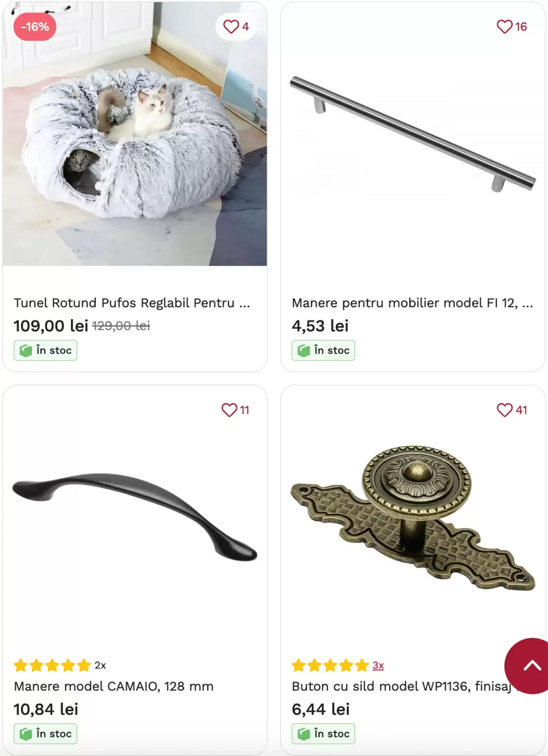Open the Tunel Rotund Pufos Reglabil product title
The width and height of the screenshot is (548, 756).
pos(132,303)
